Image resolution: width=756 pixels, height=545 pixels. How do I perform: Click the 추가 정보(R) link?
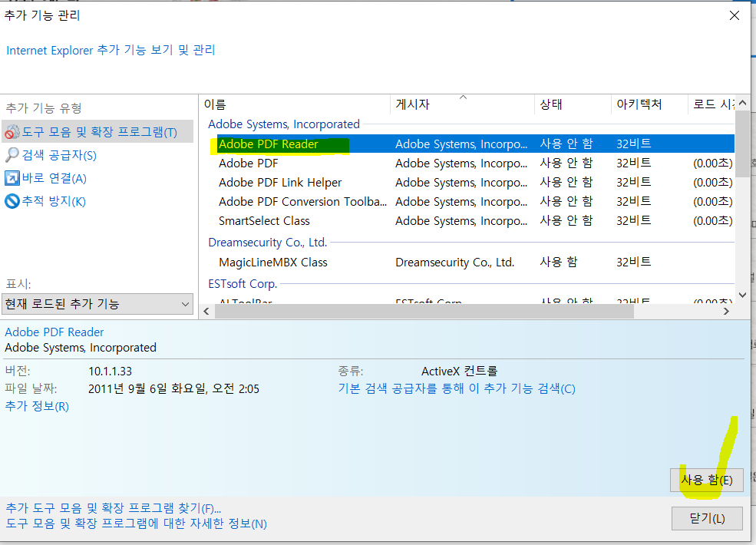pyautogui.click(x=37, y=406)
